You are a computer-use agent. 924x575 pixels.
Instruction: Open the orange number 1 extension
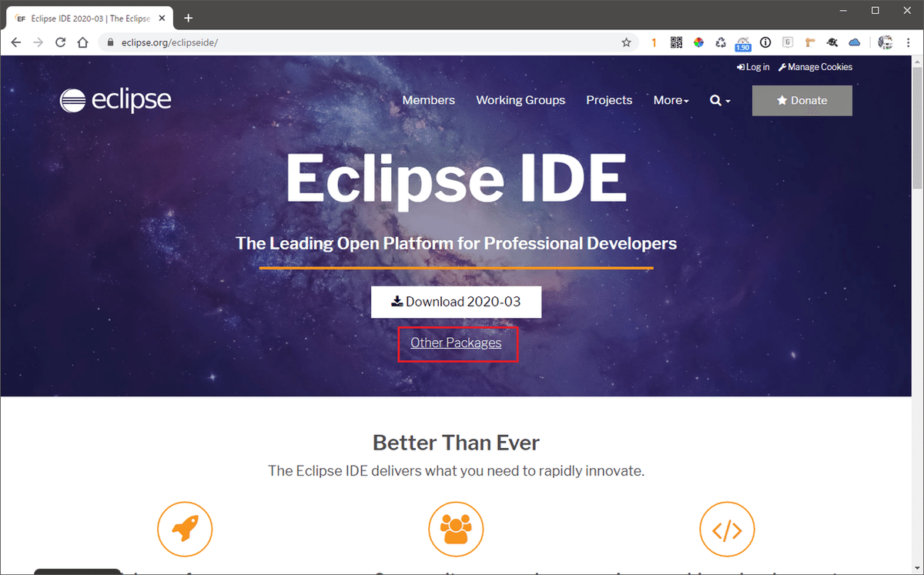(x=654, y=42)
